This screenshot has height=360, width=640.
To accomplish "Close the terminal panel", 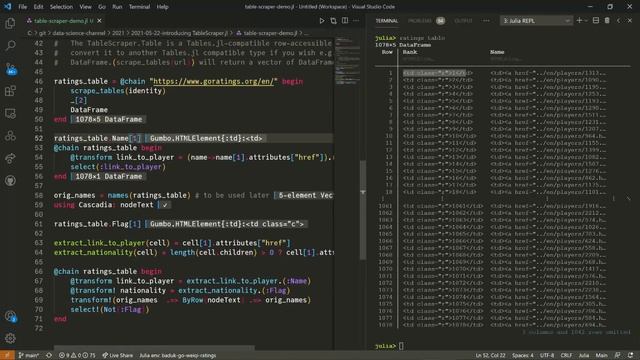I will [x=630, y=20].
